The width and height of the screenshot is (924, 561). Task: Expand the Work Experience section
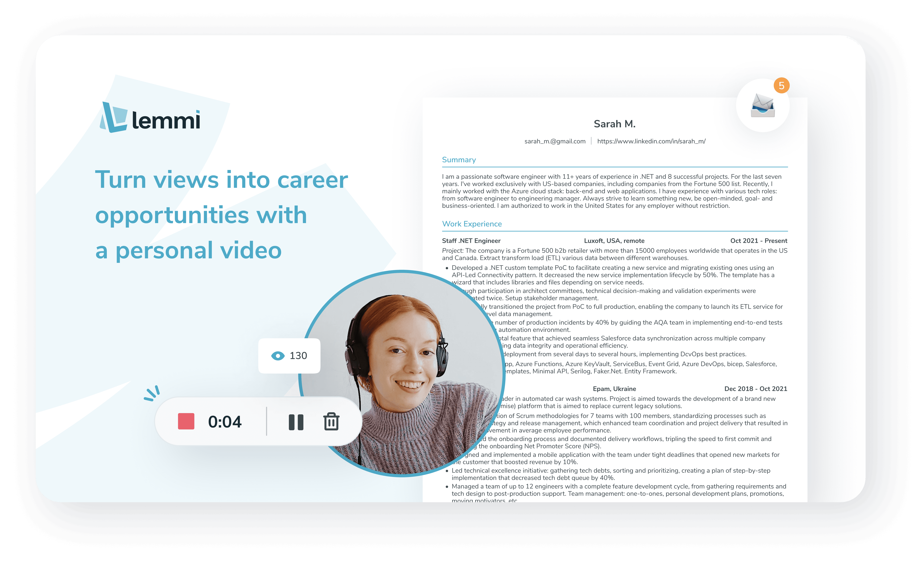pos(472,224)
